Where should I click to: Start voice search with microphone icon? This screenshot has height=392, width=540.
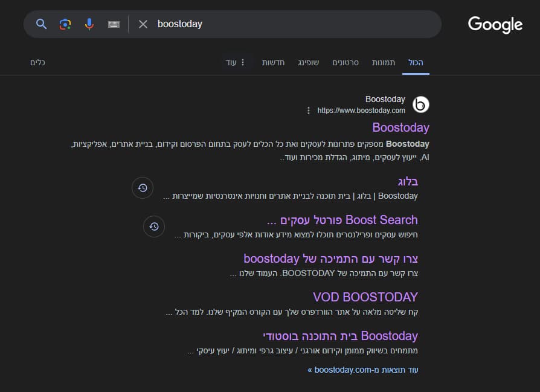click(89, 24)
